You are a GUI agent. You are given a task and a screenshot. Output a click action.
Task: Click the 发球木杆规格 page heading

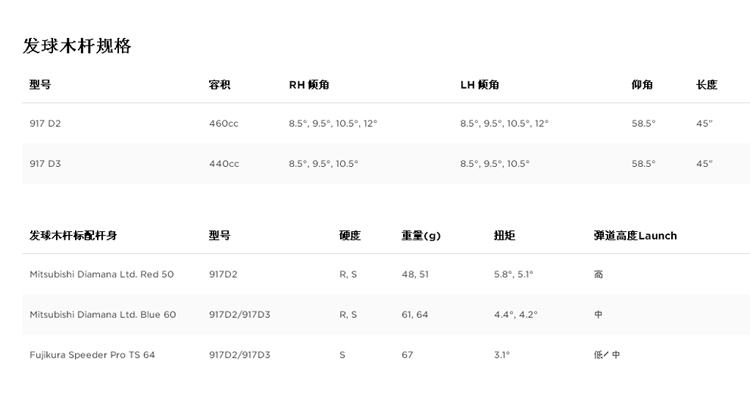77,46
